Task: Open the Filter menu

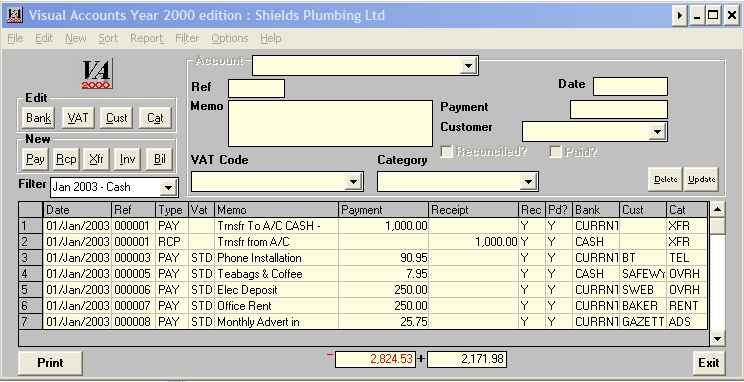Action: (x=187, y=38)
